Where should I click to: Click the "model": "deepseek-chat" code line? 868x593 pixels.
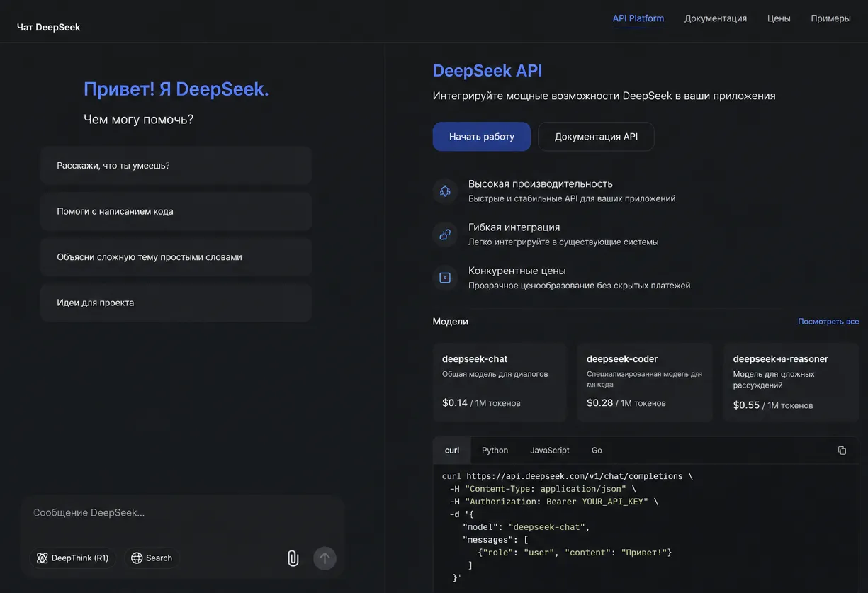[526, 527]
